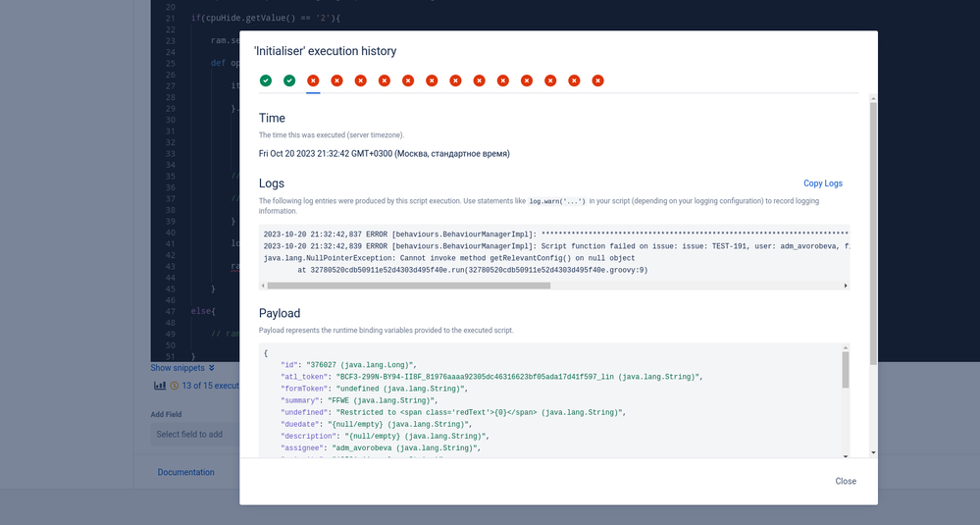Viewport: 980px width, 525px height.
Task: Copy the execution logs
Action: pyautogui.click(x=822, y=184)
